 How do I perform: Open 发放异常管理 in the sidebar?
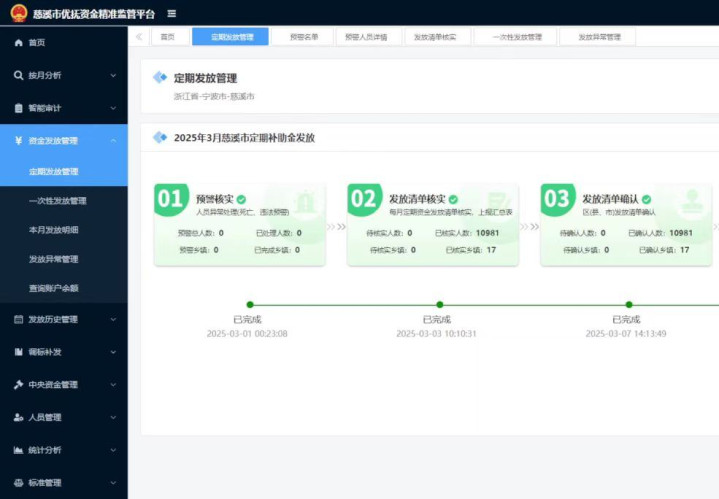click(64, 259)
